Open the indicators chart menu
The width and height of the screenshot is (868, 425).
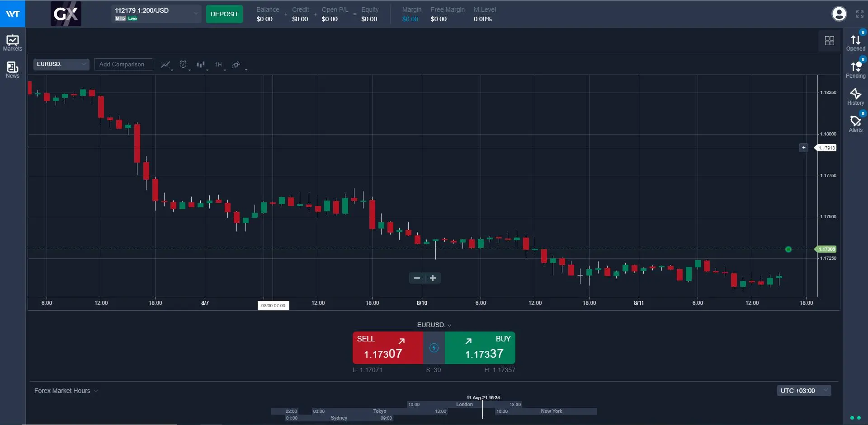[x=166, y=65]
